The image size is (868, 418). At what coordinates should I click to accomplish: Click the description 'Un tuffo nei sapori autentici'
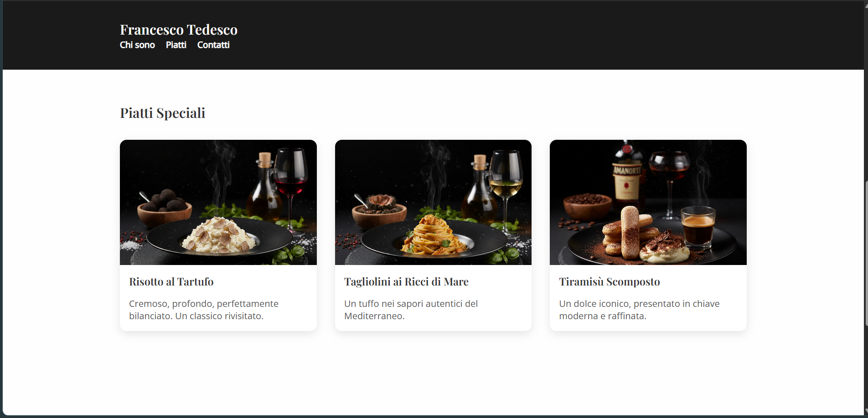click(x=411, y=310)
